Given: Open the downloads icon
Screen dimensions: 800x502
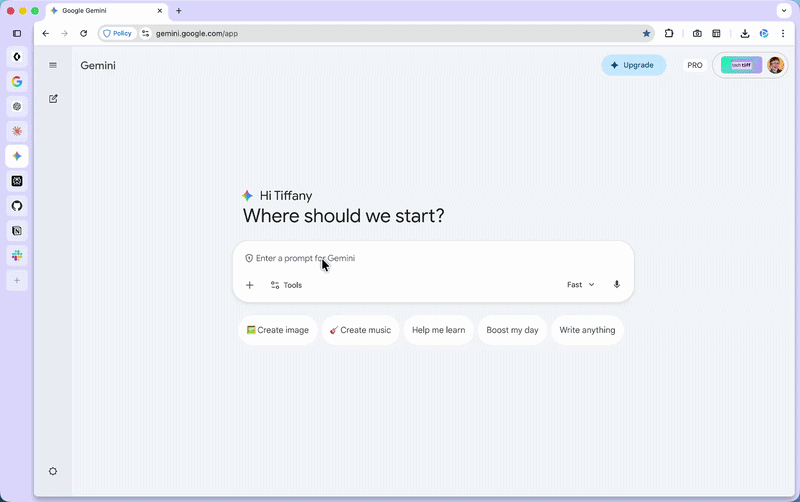Looking at the screenshot, I should 745,34.
